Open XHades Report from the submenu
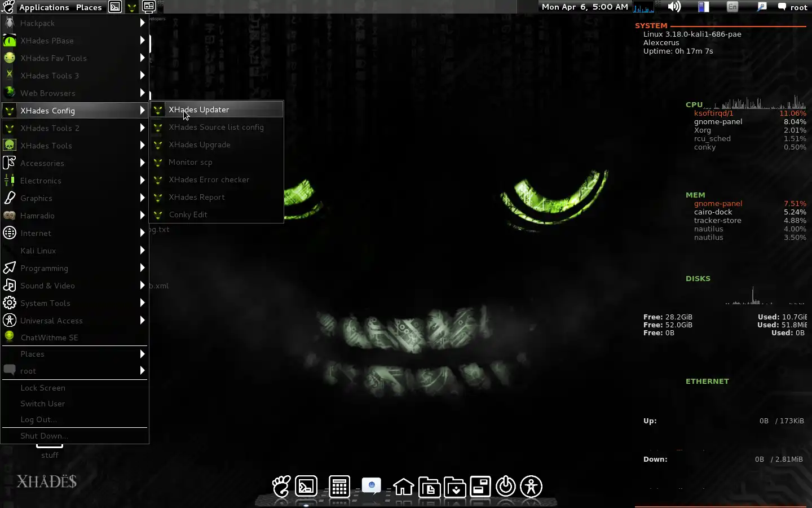The image size is (812, 508). [x=217, y=197]
